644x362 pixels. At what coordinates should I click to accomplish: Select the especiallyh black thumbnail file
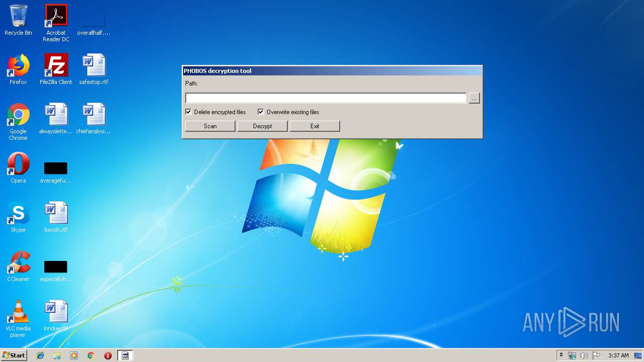(56, 271)
